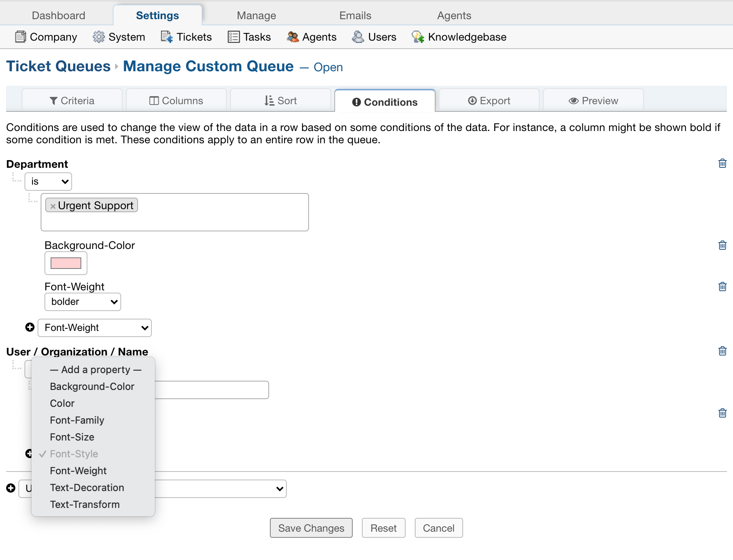Open the Font-Weight property selector dropdown
The height and width of the screenshot is (560, 733).
point(94,328)
